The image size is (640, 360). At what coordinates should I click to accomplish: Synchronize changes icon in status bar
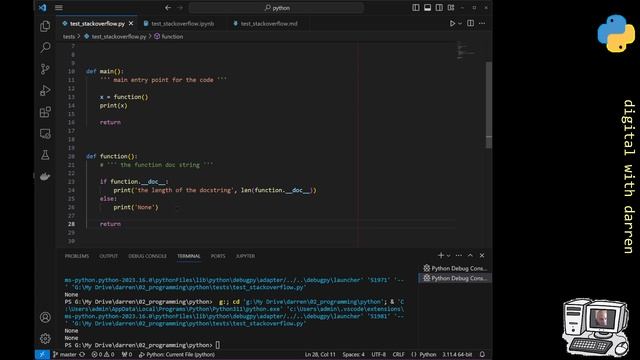(x=82, y=354)
